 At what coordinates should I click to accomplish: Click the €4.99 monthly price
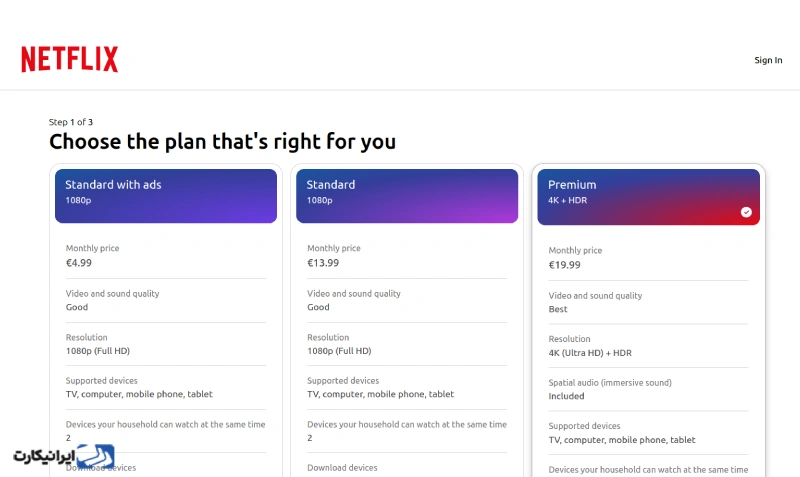click(x=79, y=263)
